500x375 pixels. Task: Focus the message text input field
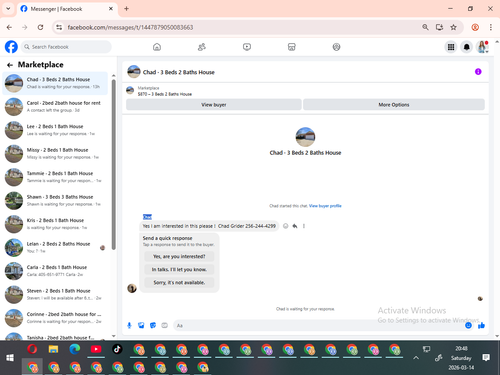click(318, 325)
